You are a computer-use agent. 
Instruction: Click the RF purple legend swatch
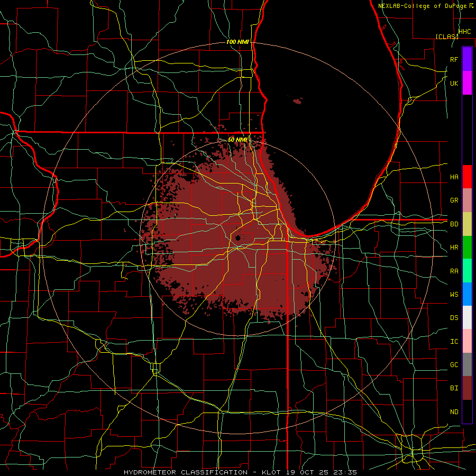[467, 59]
